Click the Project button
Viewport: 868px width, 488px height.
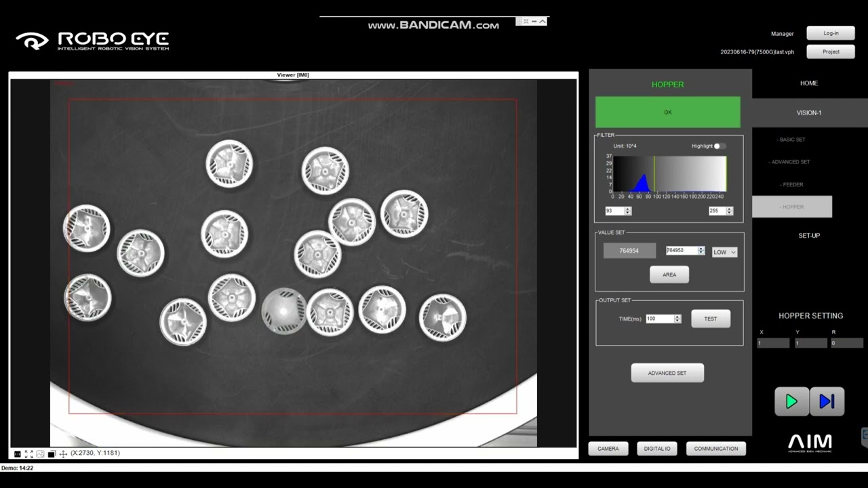(831, 52)
